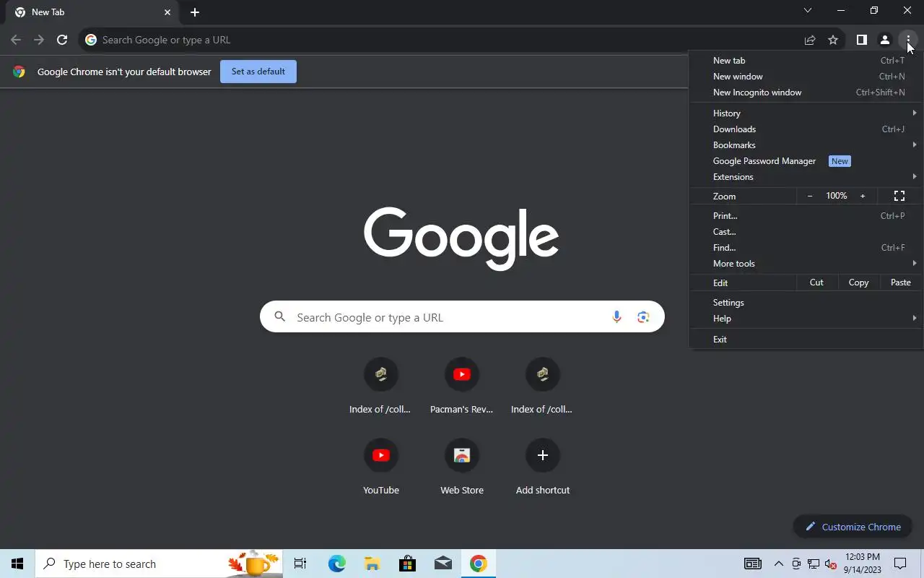Open Google Password Manager menu item
The image size is (924, 578).
[806, 161]
